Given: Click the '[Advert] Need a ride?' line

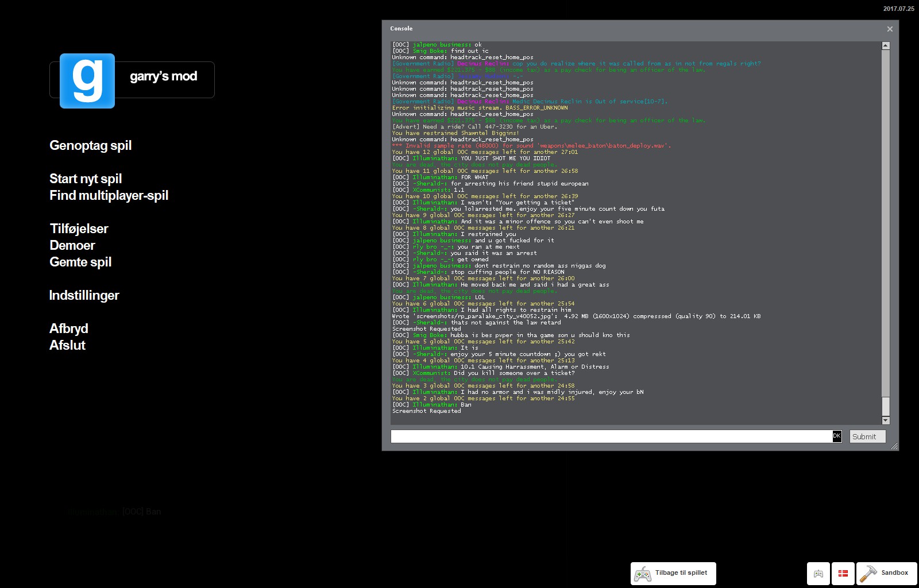Looking at the screenshot, I should (x=474, y=127).
